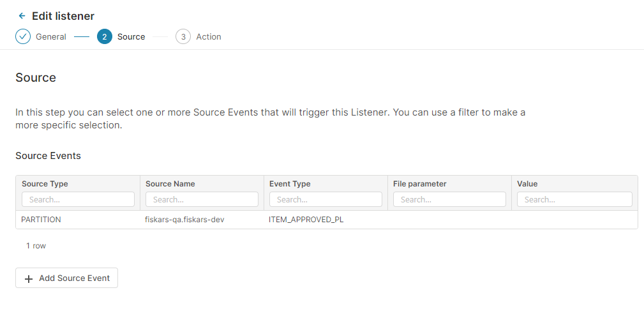The image size is (644, 311).
Task: Click the Action step number 3 circle
Action: click(x=183, y=37)
